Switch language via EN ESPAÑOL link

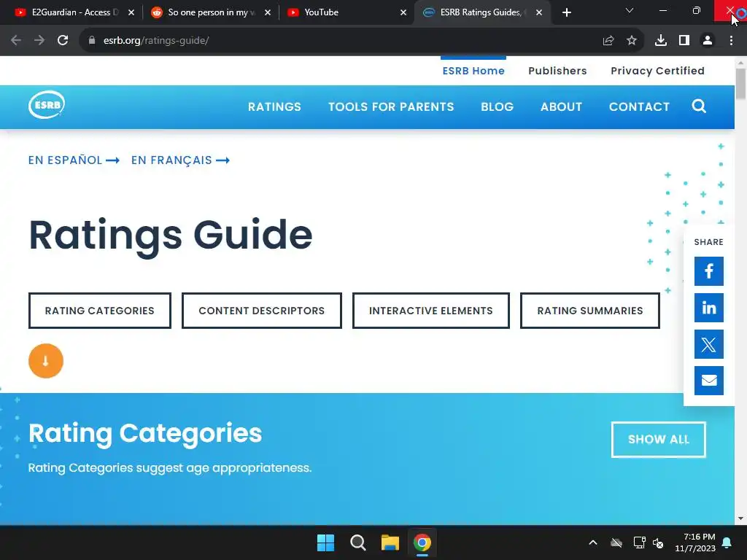pyautogui.click(x=74, y=160)
